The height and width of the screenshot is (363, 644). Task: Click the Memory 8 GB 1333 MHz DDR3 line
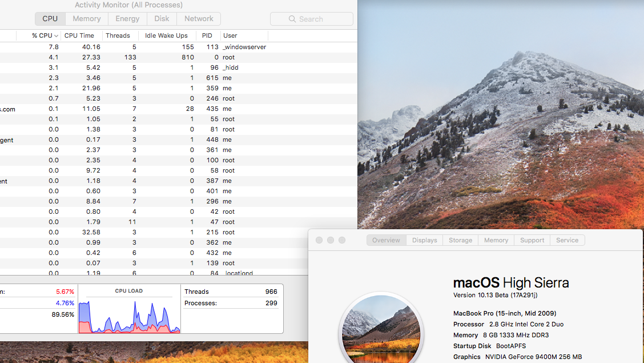click(501, 335)
